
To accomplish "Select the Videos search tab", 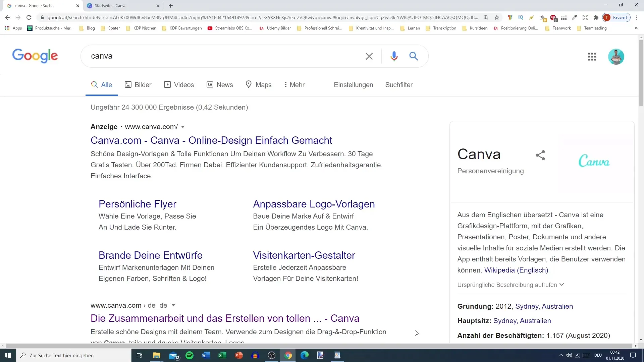I will click(179, 85).
